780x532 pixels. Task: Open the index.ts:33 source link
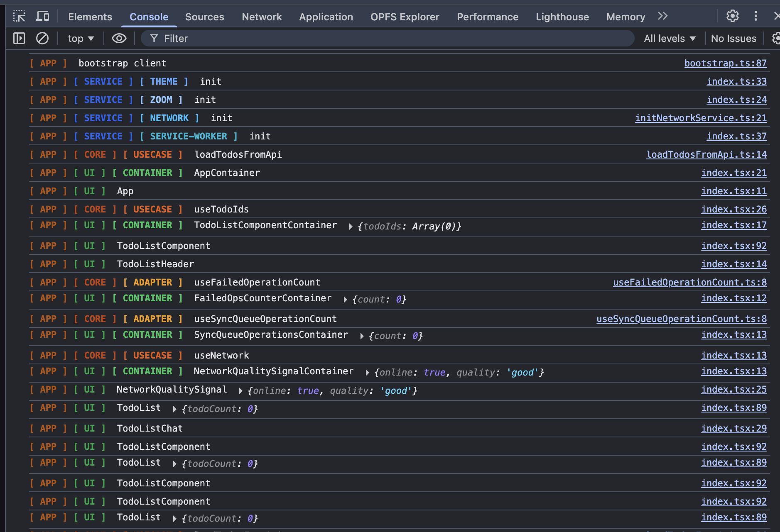pyautogui.click(x=736, y=81)
